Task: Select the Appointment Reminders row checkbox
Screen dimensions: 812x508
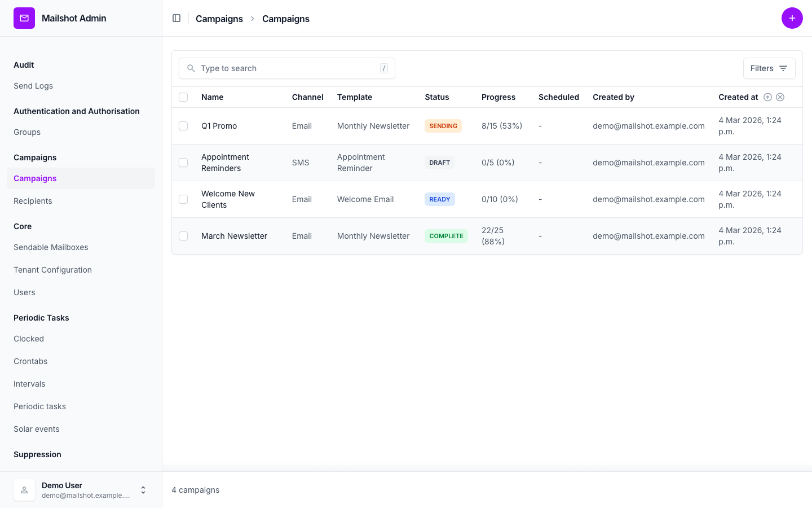Action: (183, 163)
